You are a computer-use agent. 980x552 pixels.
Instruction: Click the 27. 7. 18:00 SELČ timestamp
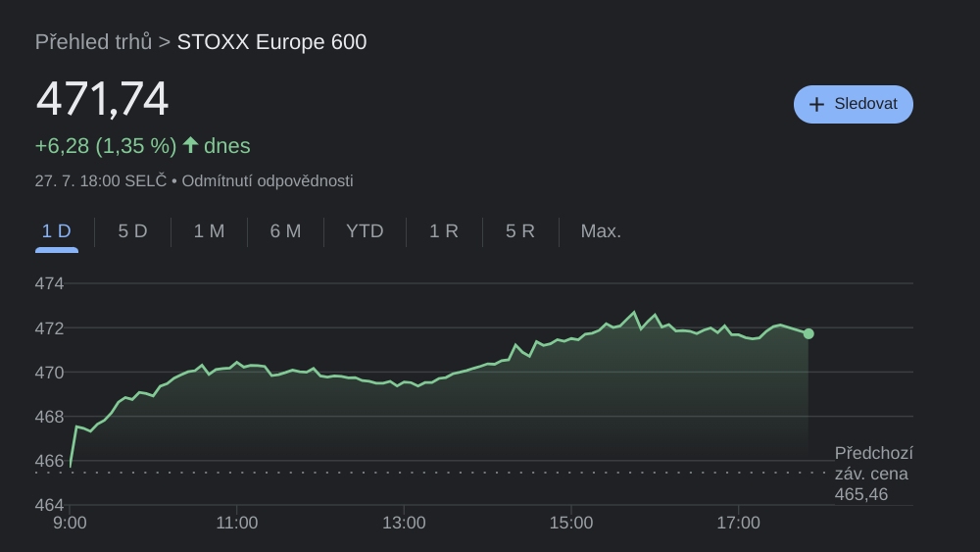coord(101,180)
